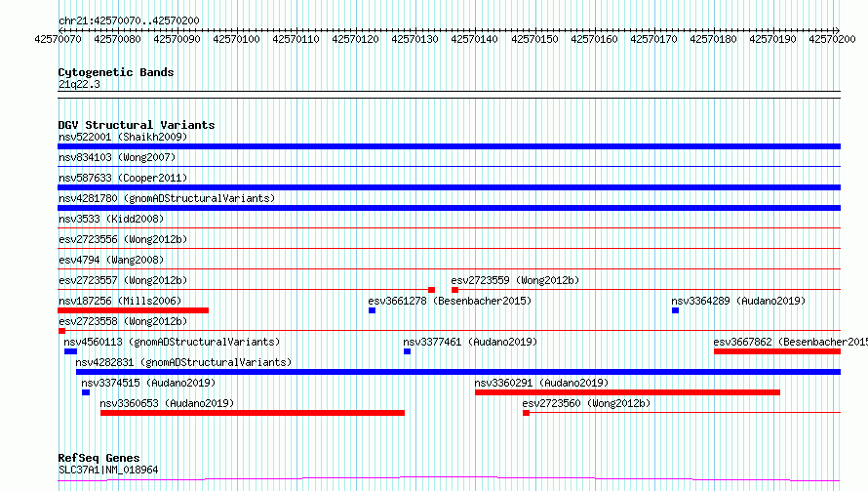Click the red square under esv2723560 label
868x491 pixels.
(526, 413)
